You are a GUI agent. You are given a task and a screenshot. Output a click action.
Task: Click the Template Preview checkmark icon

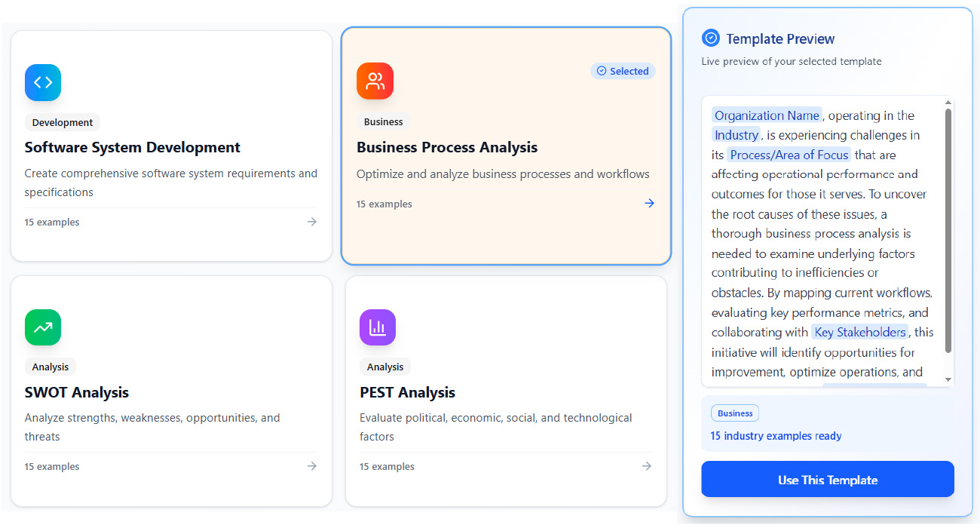pos(710,38)
